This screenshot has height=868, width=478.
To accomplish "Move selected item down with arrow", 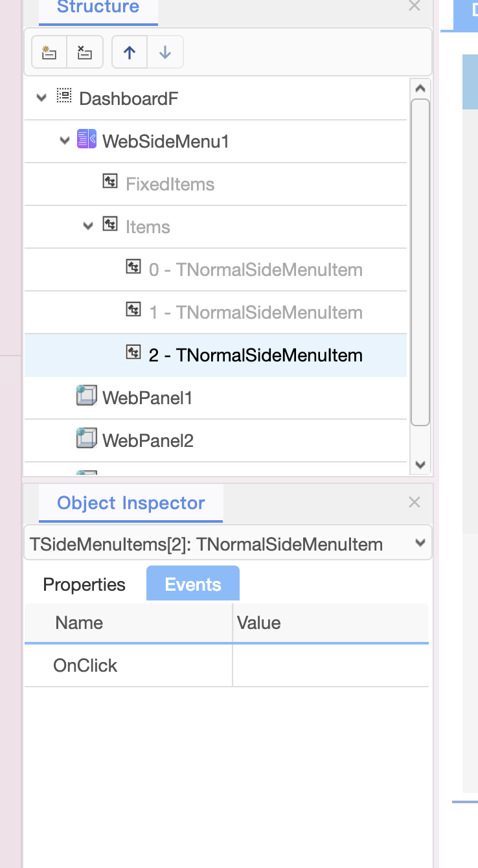I will pyautogui.click(x=165, y=52).
